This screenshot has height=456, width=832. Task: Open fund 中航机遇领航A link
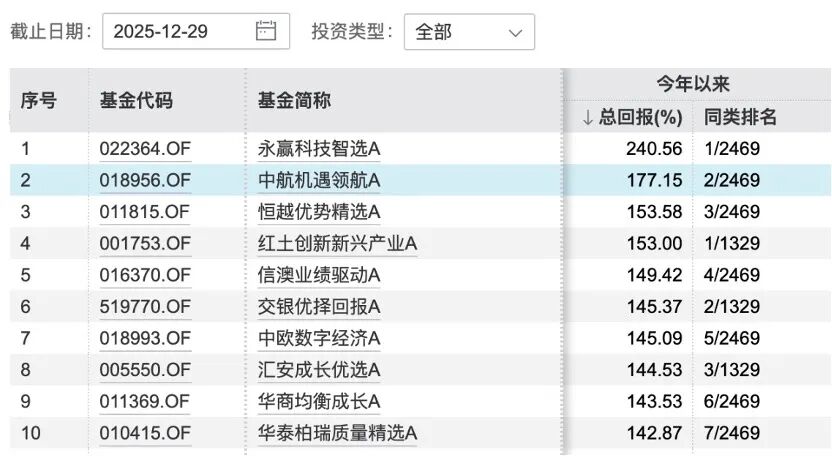pos(320,181)
